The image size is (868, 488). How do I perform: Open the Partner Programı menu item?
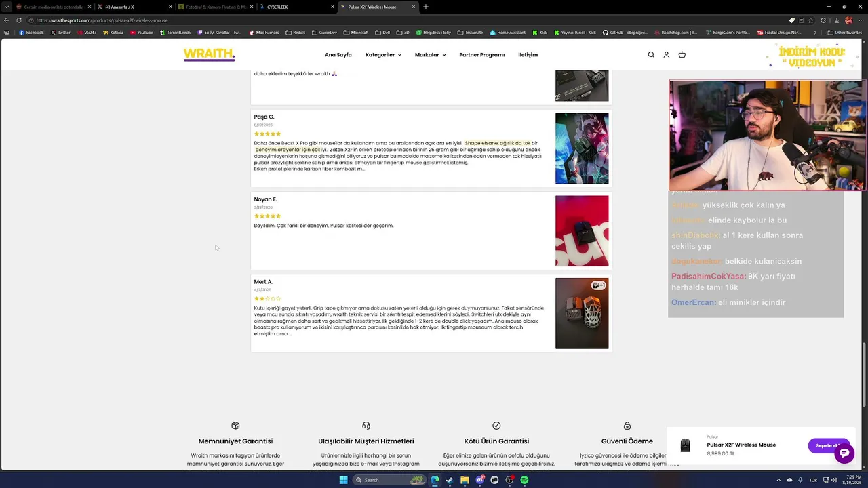[x=482, y=55]
